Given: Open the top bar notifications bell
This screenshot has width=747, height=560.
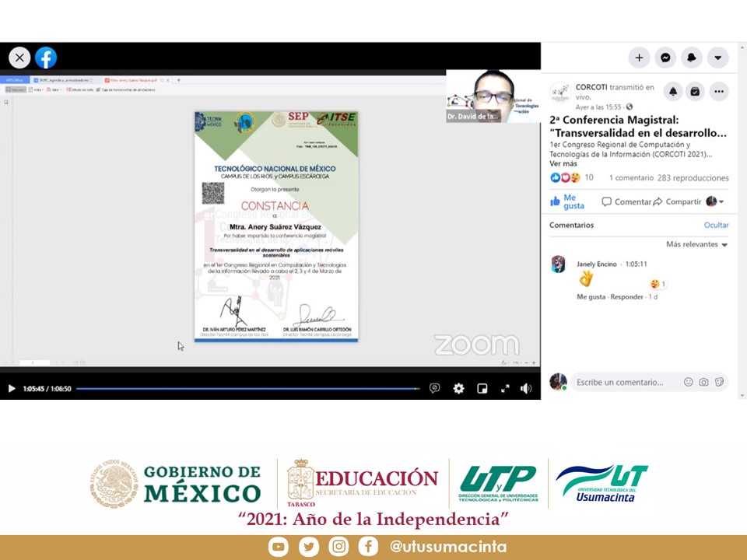Looking at the screenshot, I should [691, 58].
